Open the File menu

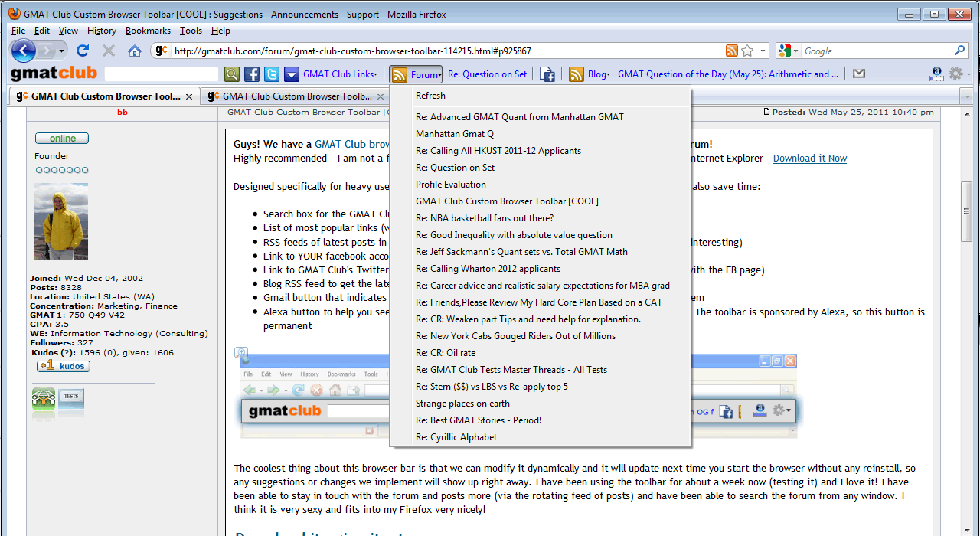coord(18,31)
